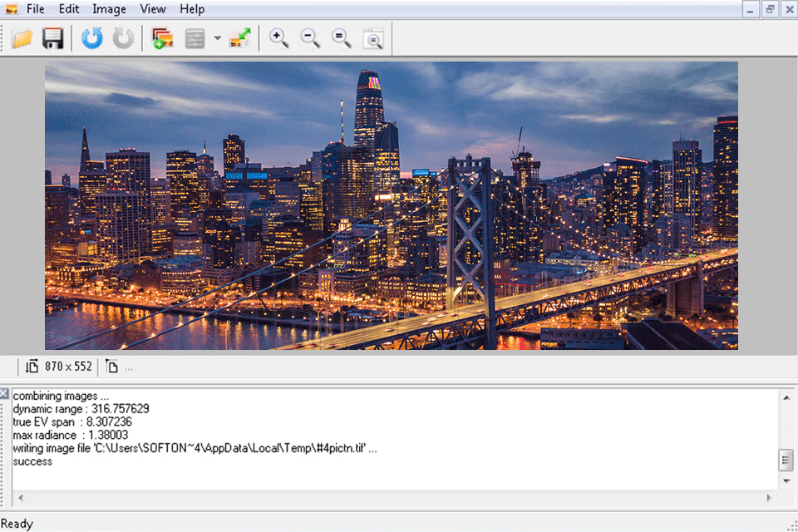Screen dimensions: 798x532
Task: Click the blue undo arrow icon
Action: pyautogui.click(x=92, y=39)
